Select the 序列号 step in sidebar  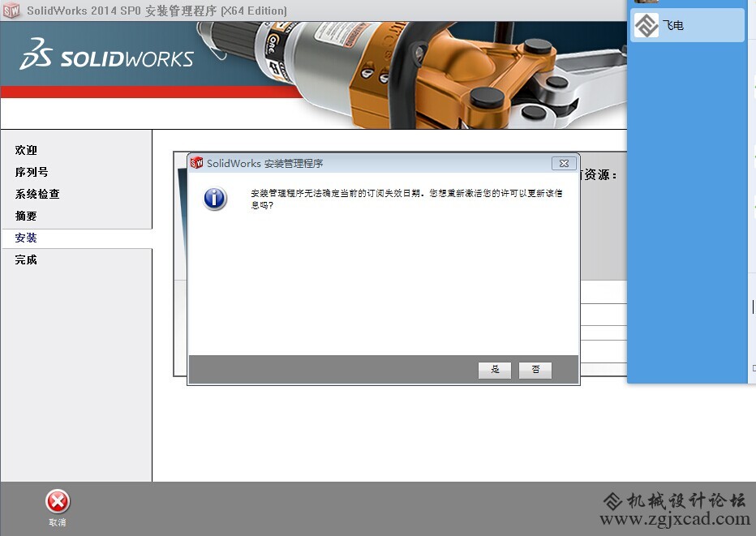[x=32, y=172]
